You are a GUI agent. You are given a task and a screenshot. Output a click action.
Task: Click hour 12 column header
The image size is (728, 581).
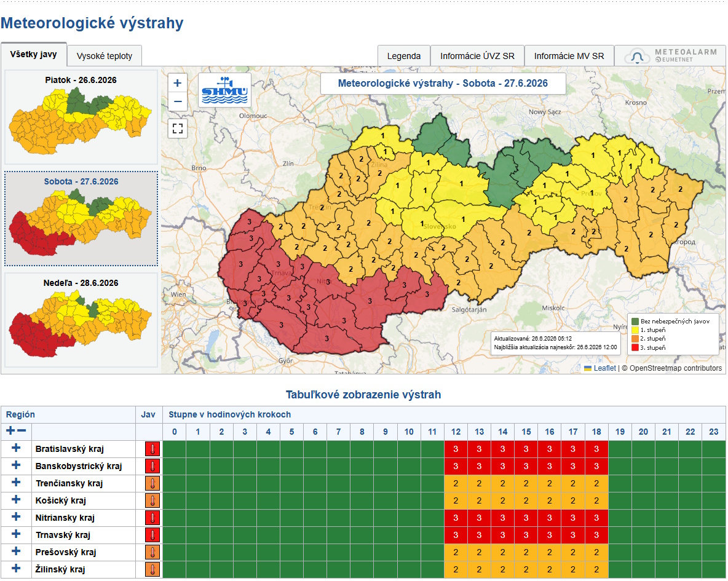tap(456, 432)
